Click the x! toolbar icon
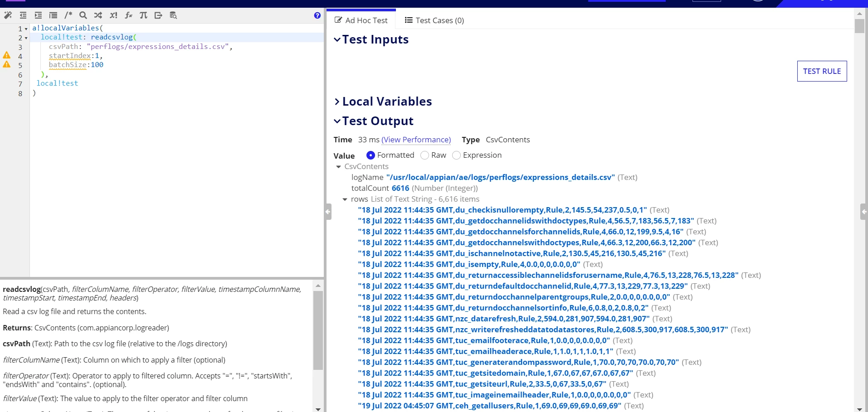Viewport: 868px width, 412px height. (113, 15)
